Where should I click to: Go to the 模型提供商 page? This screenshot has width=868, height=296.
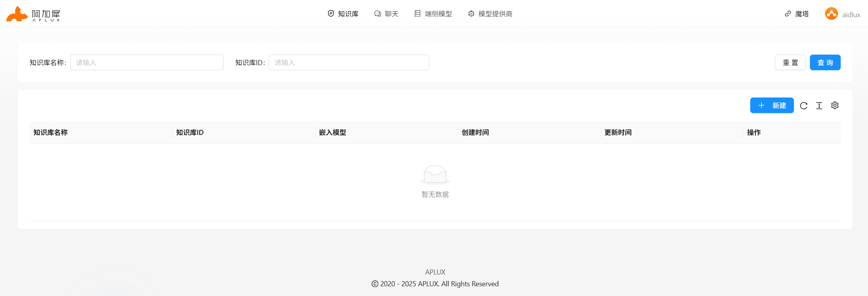click(490, 14)
